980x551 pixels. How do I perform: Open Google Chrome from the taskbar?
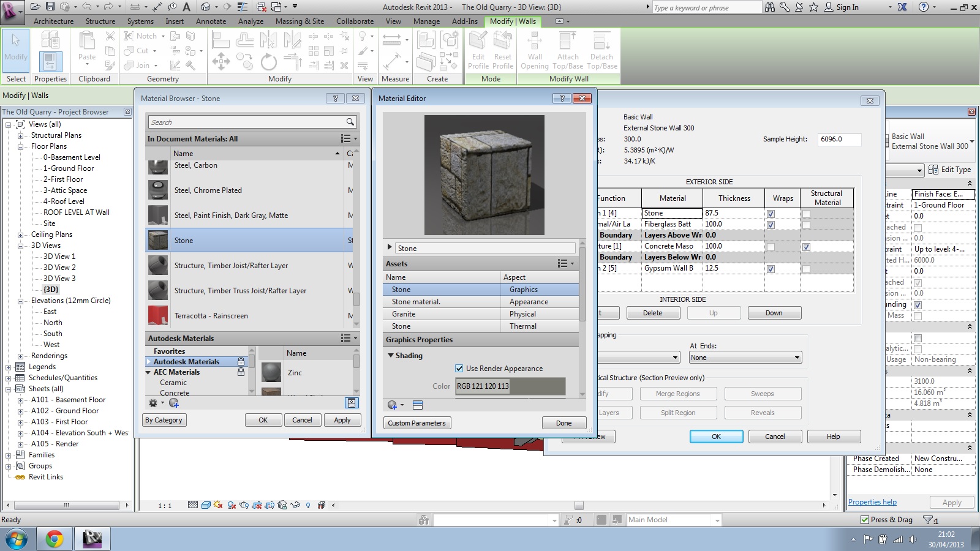point(54,539)
